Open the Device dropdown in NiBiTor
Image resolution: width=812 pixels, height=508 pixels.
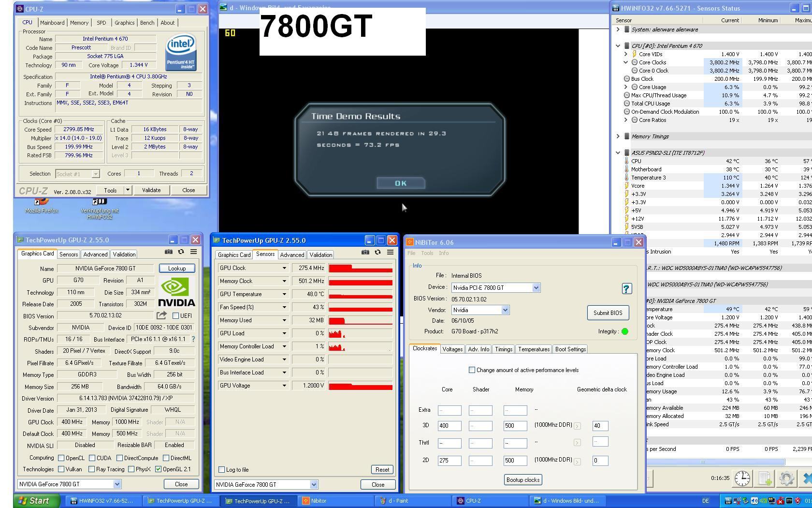coord(536,288)
